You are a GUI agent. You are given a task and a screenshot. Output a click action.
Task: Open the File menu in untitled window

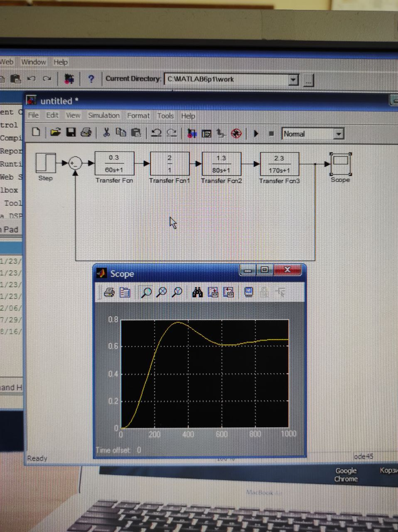(x=33, y=115)
